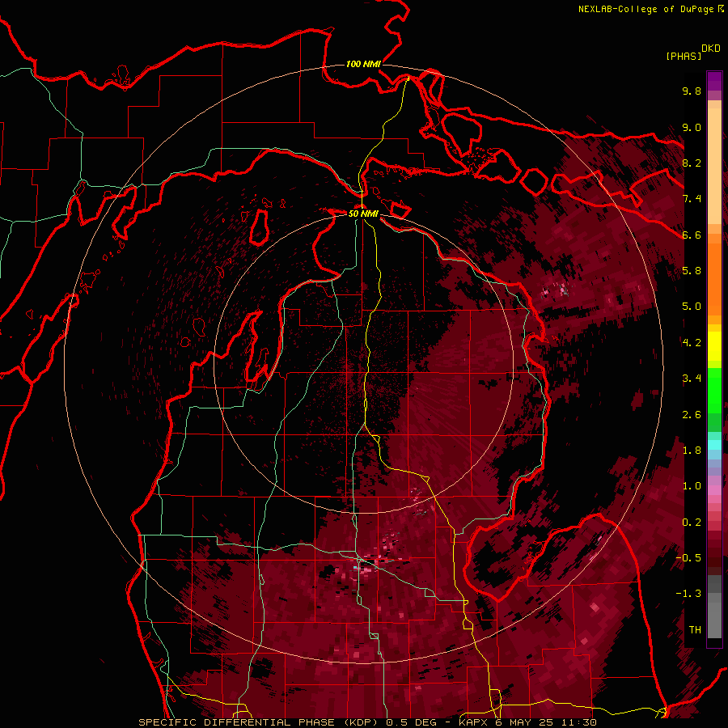This screenshot has height=728, width=728.
Task: Select the 4.2 scale value
Action: click(692, 343)
